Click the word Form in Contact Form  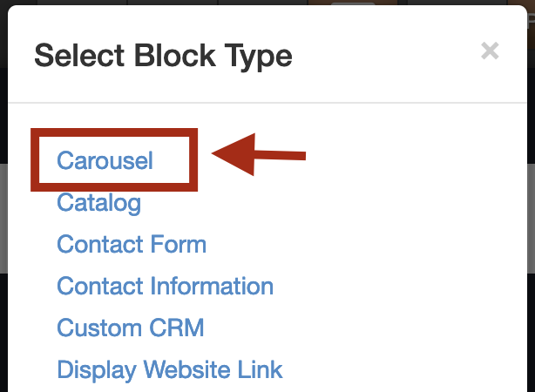(x=178, y=244)
